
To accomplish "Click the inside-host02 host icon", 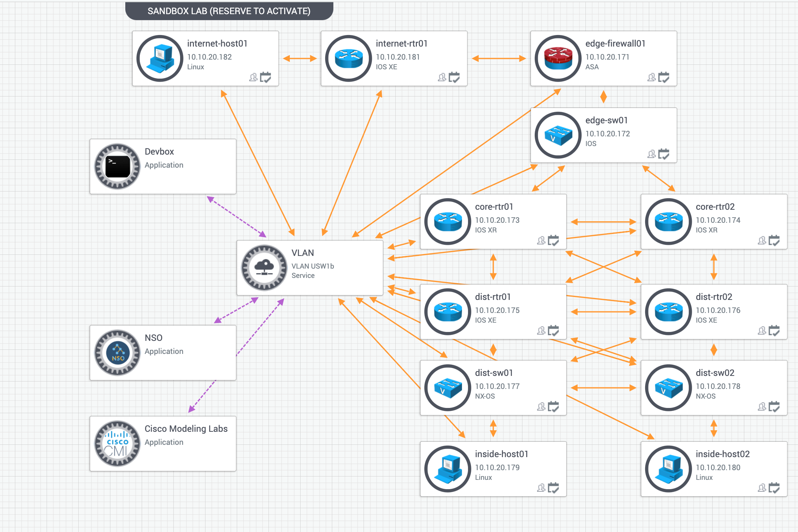I will coord(667,469).
